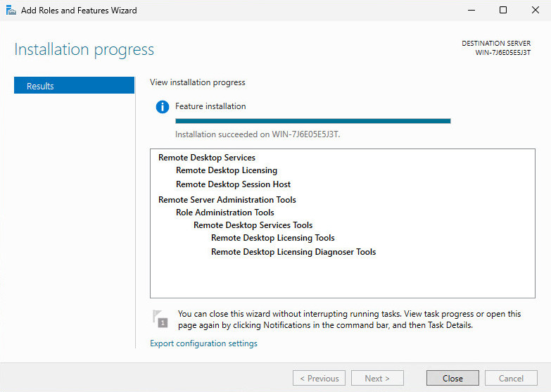Screen dimensions: 551x392
Task: Select Remote Desktop Services entry
Action: point(207,158)
